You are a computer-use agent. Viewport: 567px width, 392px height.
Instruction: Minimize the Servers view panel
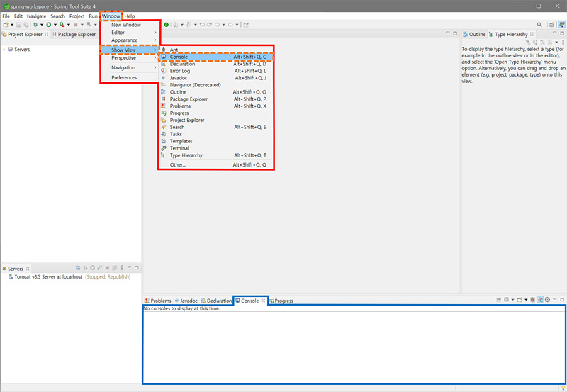[x=129, y=267]
